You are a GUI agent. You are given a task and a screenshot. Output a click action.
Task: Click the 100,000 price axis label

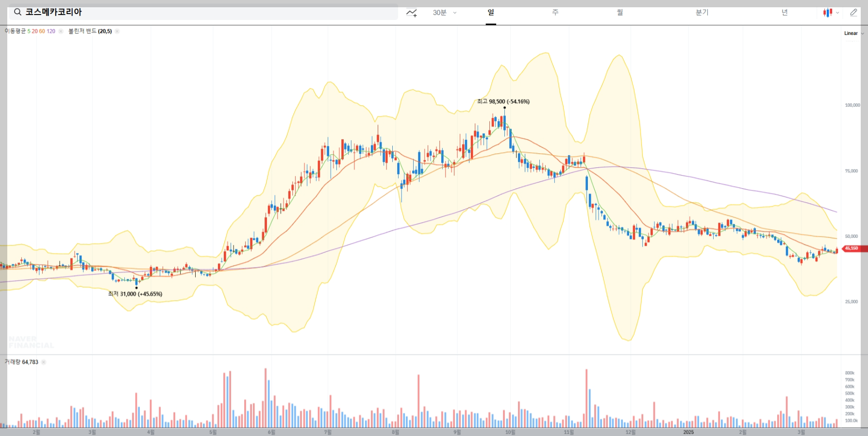(852, 105)
